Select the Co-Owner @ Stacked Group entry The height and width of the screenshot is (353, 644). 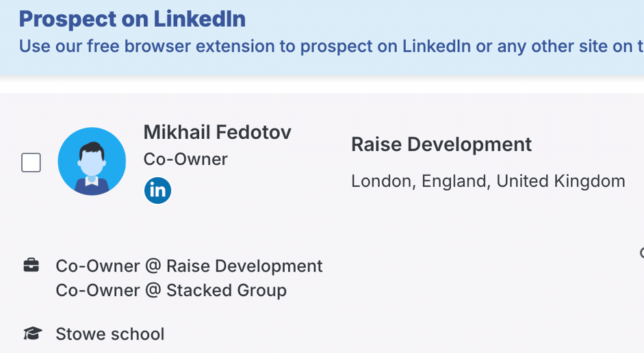[171, 290]
